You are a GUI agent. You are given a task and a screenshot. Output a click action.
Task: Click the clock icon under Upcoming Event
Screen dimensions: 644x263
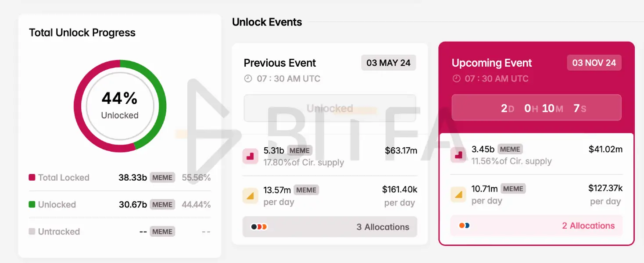456,79
